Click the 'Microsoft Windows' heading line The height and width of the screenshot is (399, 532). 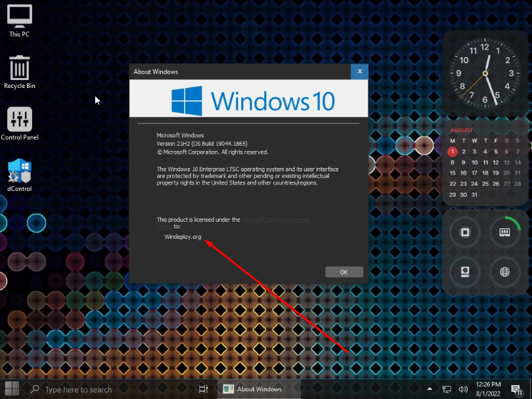[180, 135]
